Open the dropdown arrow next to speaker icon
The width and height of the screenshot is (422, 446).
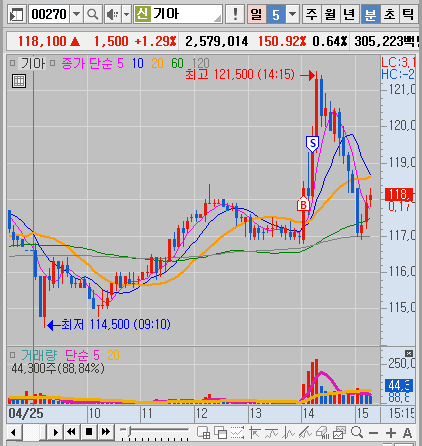click(126, 14)
